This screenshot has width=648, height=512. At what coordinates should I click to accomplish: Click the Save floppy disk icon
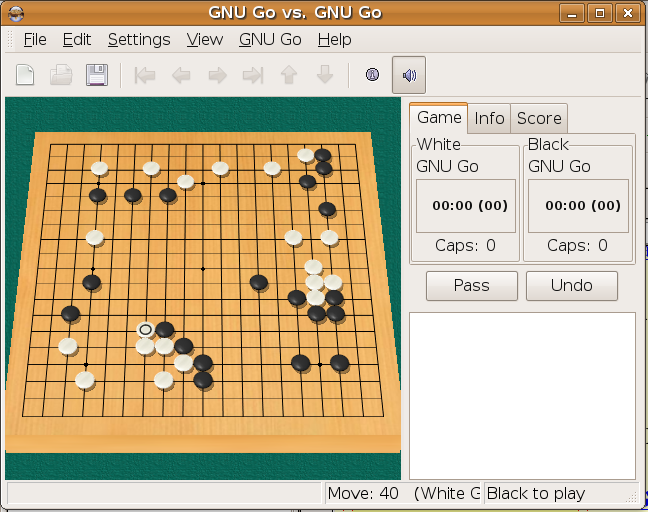pos(97,75)
